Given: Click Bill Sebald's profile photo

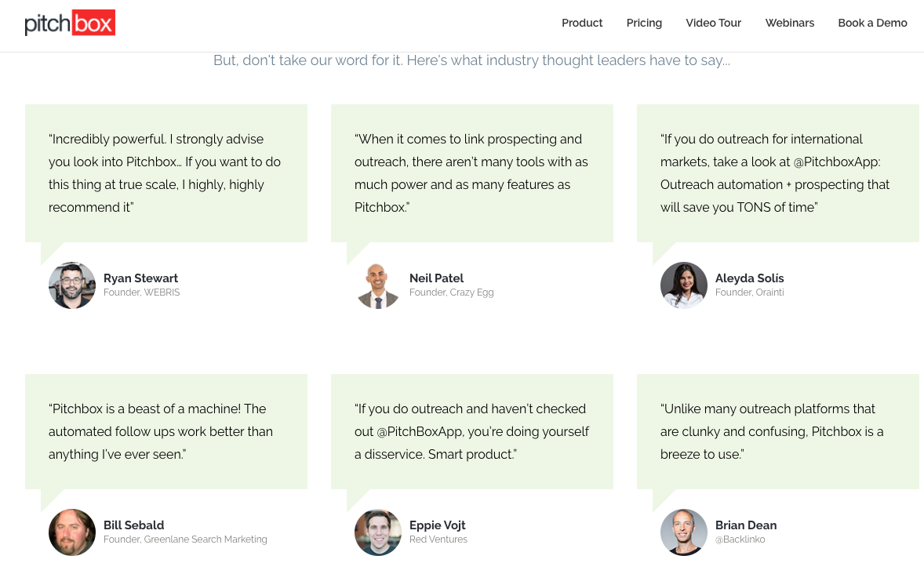Looking at the screenshot, I should [x=72, y=532].
